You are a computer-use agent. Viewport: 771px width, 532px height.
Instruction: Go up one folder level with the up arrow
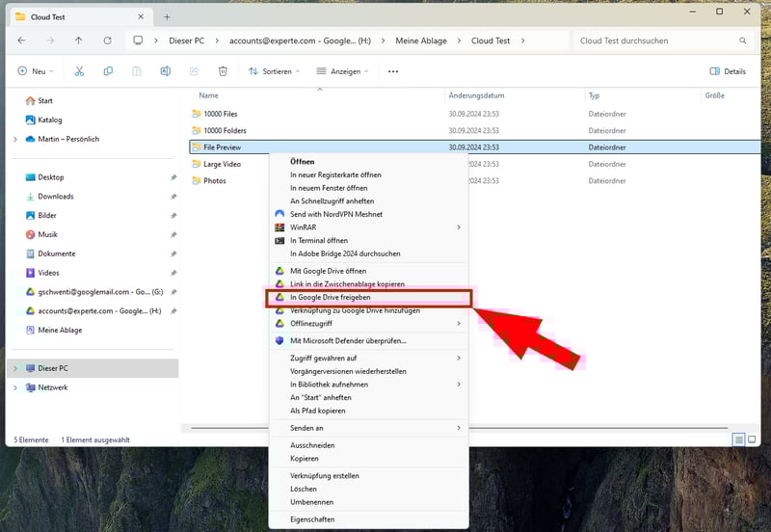click(x=79, y=40)
